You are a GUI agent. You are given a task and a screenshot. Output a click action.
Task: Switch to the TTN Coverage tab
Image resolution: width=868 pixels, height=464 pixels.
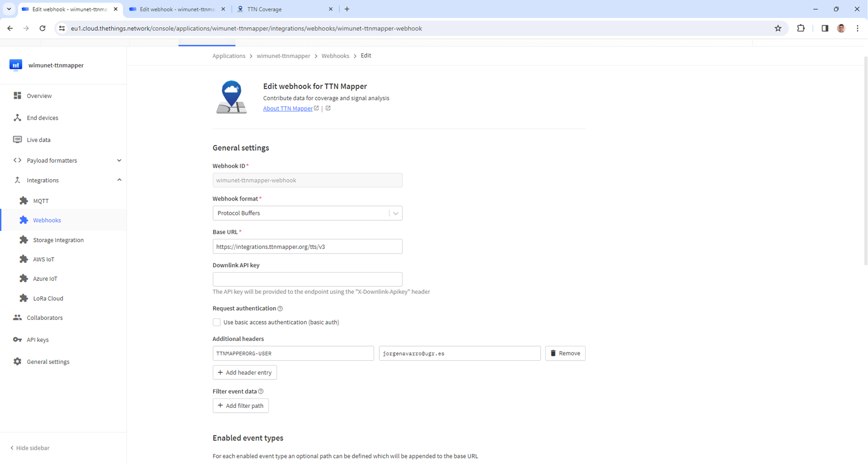click(x=284, y=9)
